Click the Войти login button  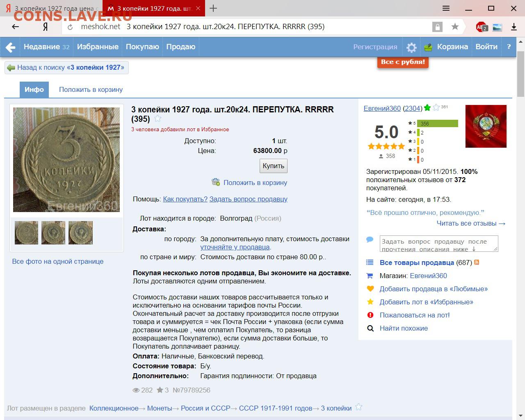(486, 47)
